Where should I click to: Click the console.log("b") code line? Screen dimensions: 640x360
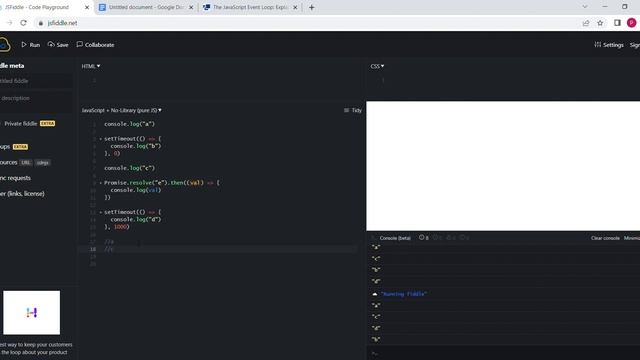pyautogui.click(x=136, y=146)
